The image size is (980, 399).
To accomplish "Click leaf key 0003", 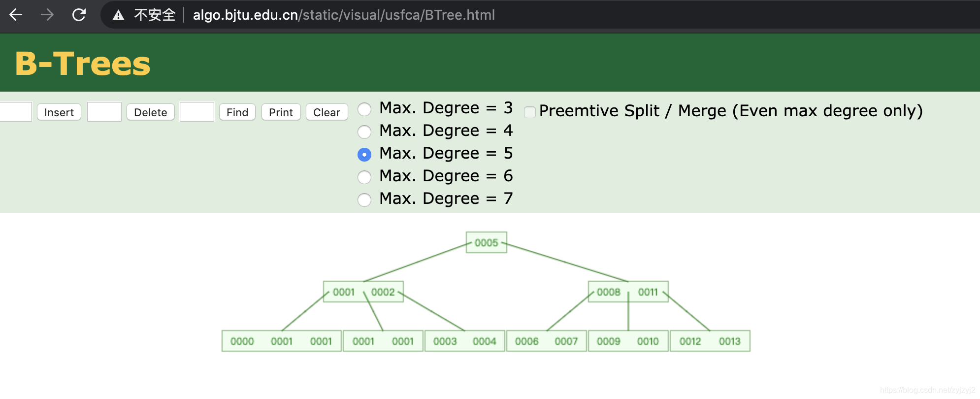I will 445,341.
